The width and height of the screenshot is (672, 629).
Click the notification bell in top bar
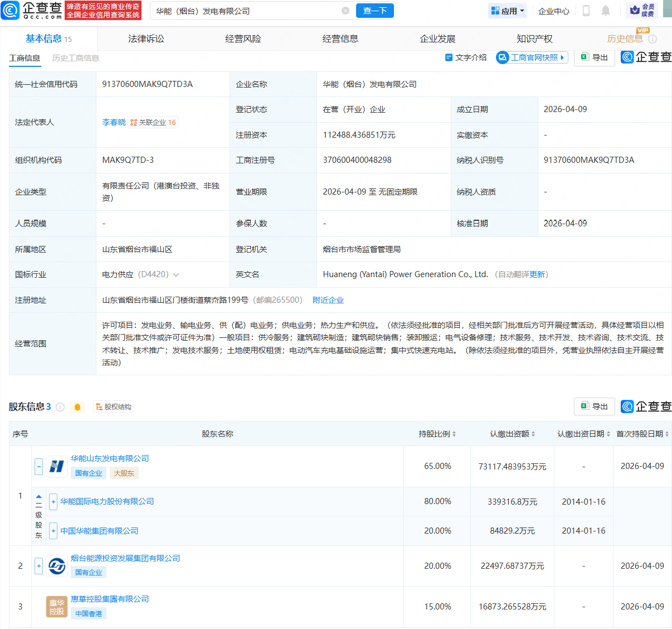click(607, 11)
